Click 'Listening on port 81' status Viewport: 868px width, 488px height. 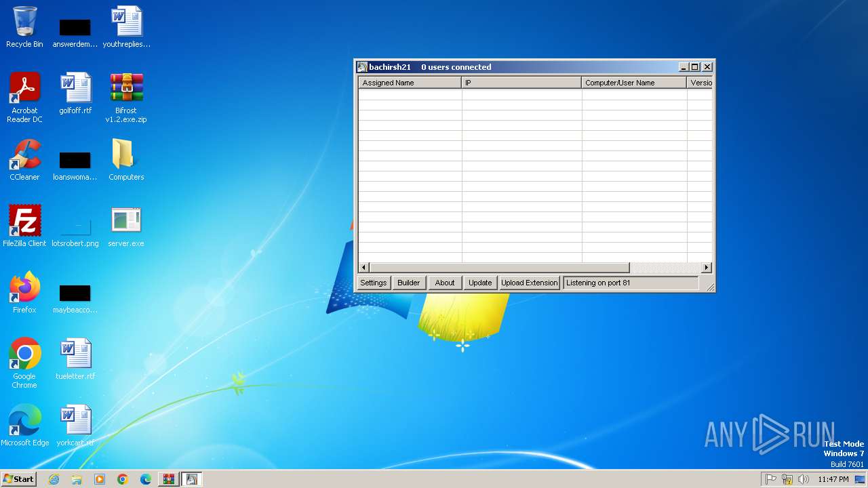point(631,283)
